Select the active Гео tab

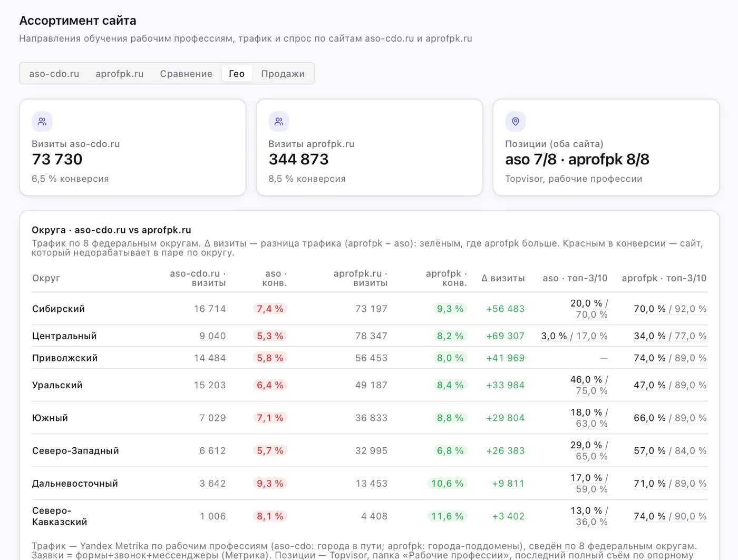[x=237, y=74]
